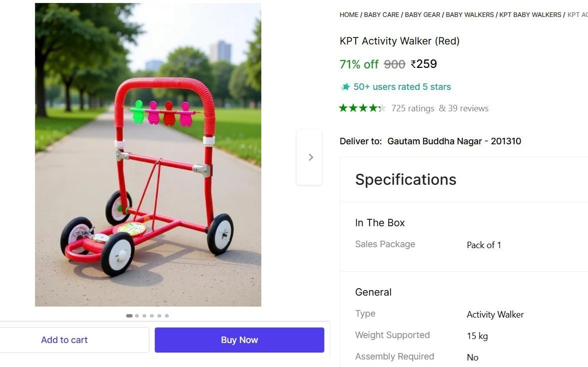Click the Add to cart button

(x=64, y=340)
